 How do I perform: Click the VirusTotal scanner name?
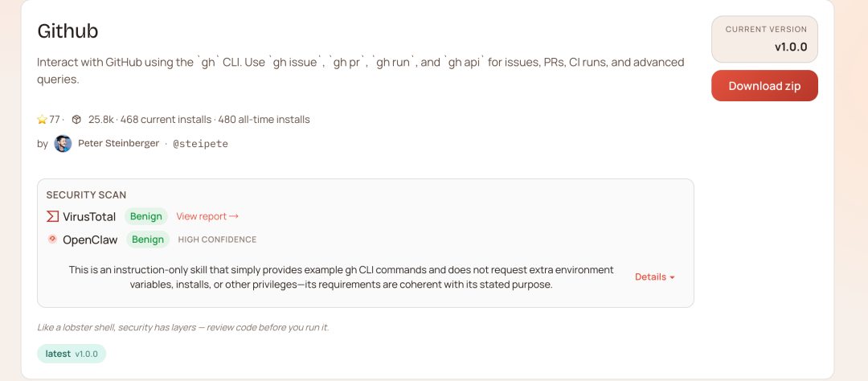coord(89,216)
